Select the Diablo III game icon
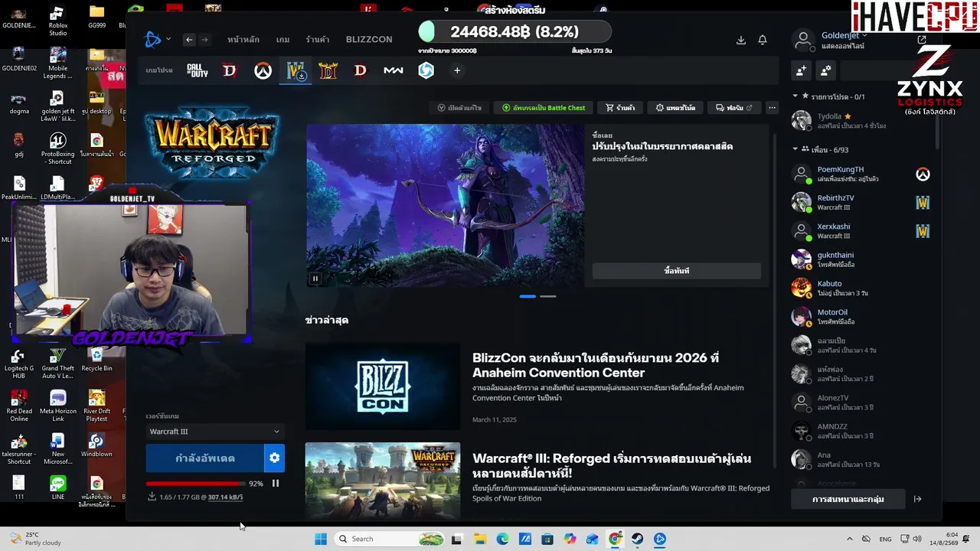The width and height of the screenshot is (980, 551). pos(361,70)
